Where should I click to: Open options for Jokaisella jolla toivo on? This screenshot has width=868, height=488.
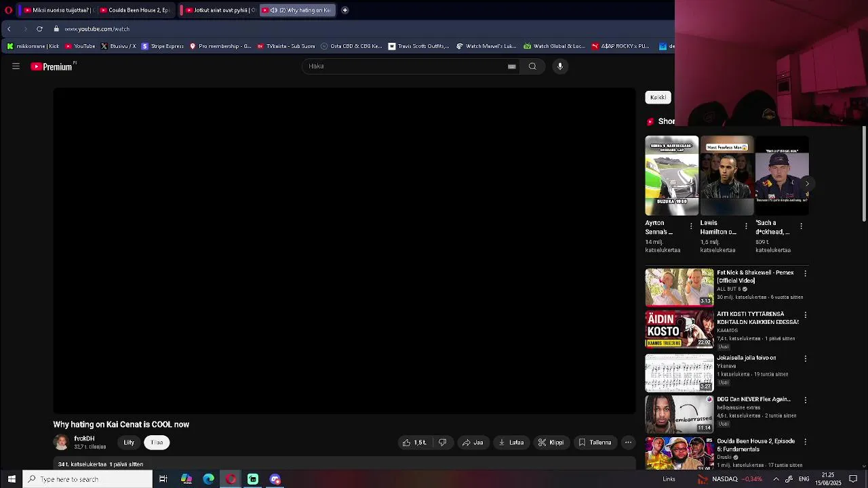click(805, 358)
